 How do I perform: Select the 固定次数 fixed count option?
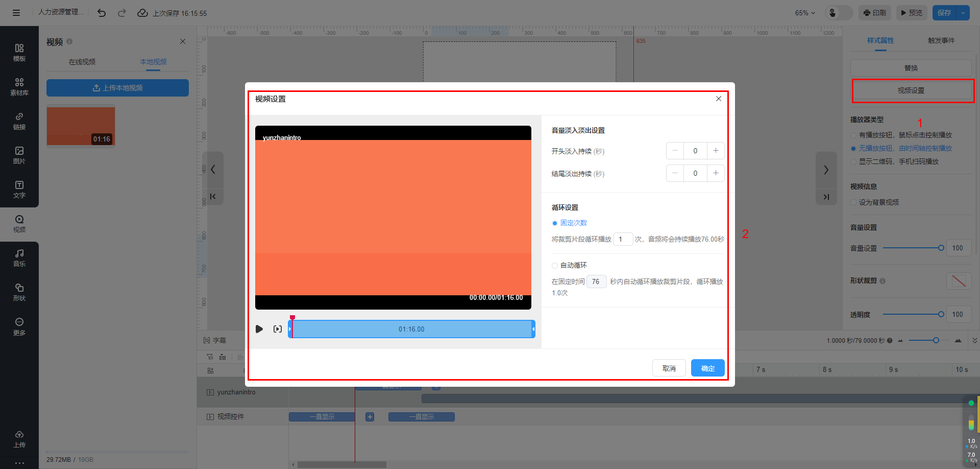point(555,223)
